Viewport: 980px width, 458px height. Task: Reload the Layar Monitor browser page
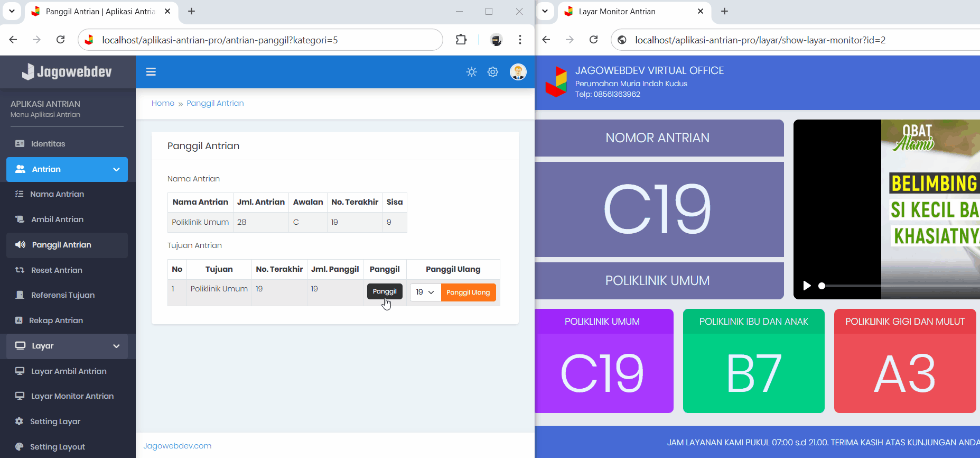click(594, 40)
